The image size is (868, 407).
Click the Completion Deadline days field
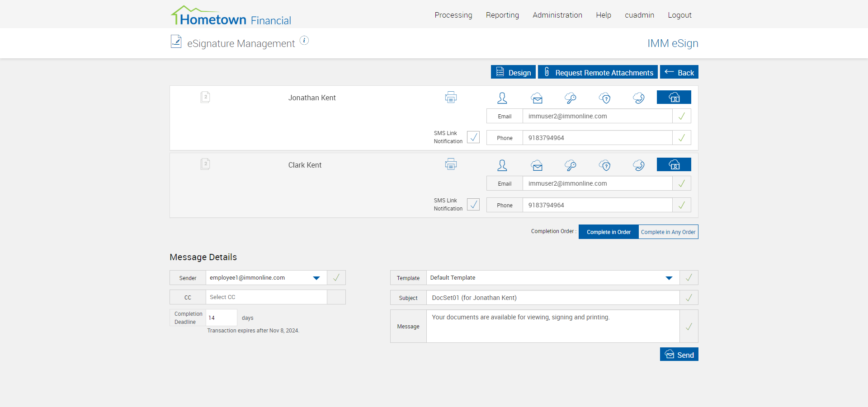pos(221,318)
